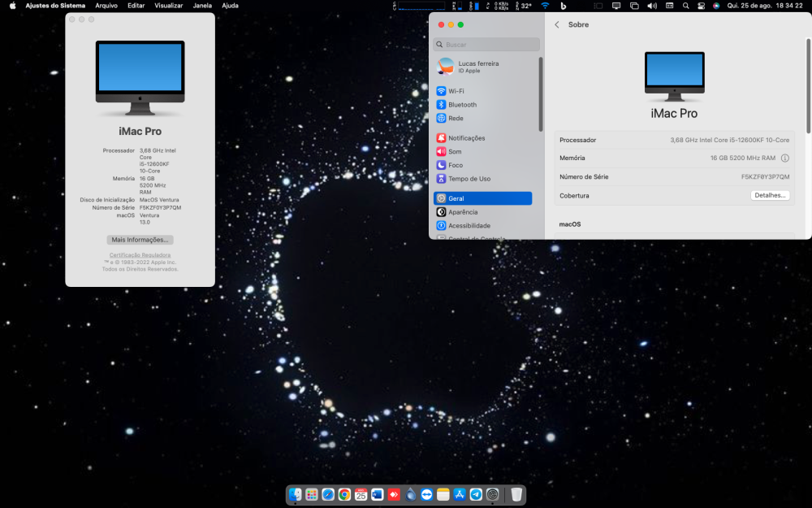The image size is (812, 508).
Task: Click the 16 GB 5200 MHz RAM value in Sobre pane
Action: click(x=743, y=158)
